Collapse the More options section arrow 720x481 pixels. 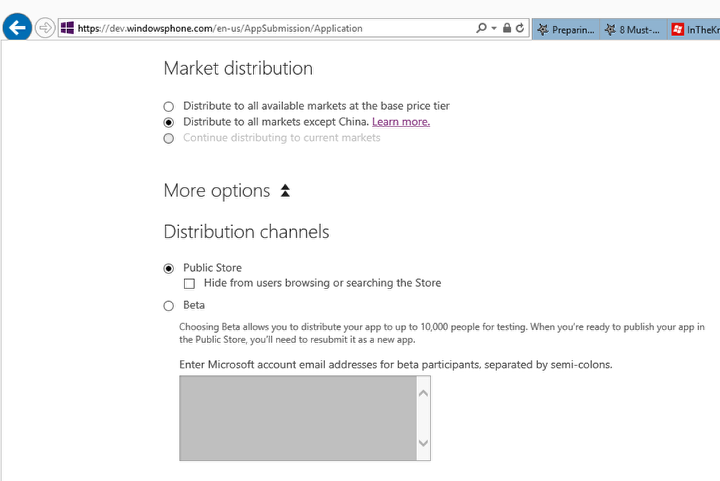(x=285, y=191)
